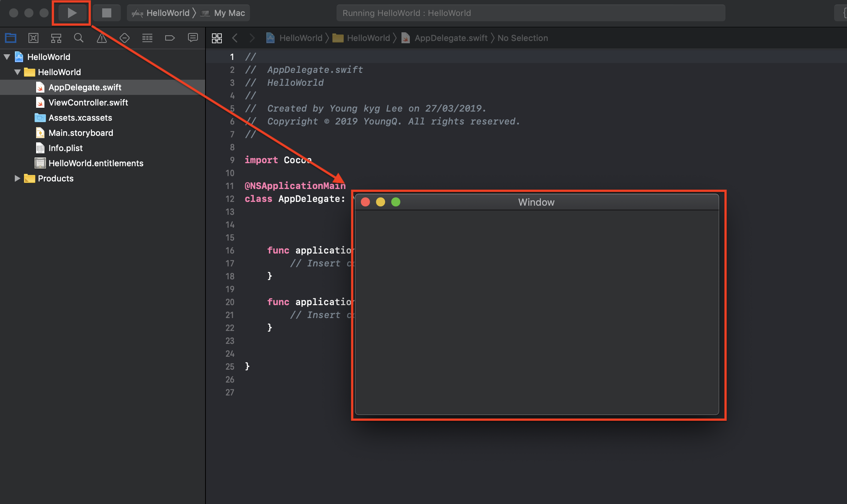Select ViewController.swift in navigator
This screenshot has height=504, width=847.
(x=88, y=102)
